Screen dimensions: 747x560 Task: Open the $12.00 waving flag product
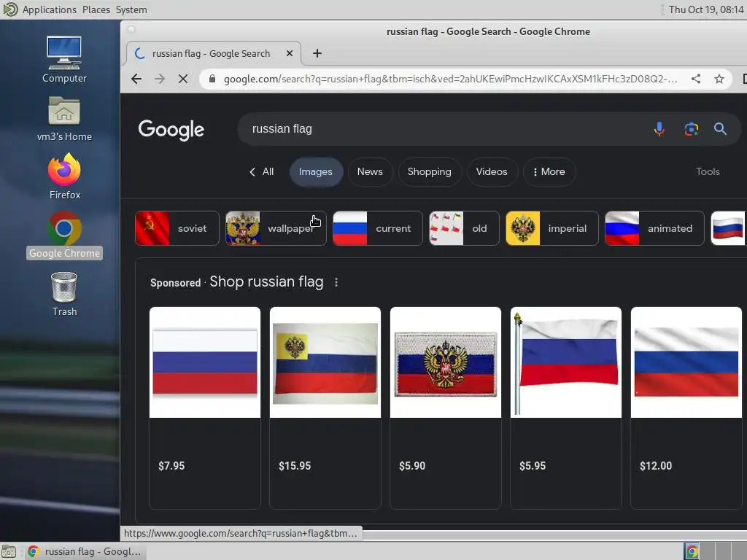(x=686, y=362)
